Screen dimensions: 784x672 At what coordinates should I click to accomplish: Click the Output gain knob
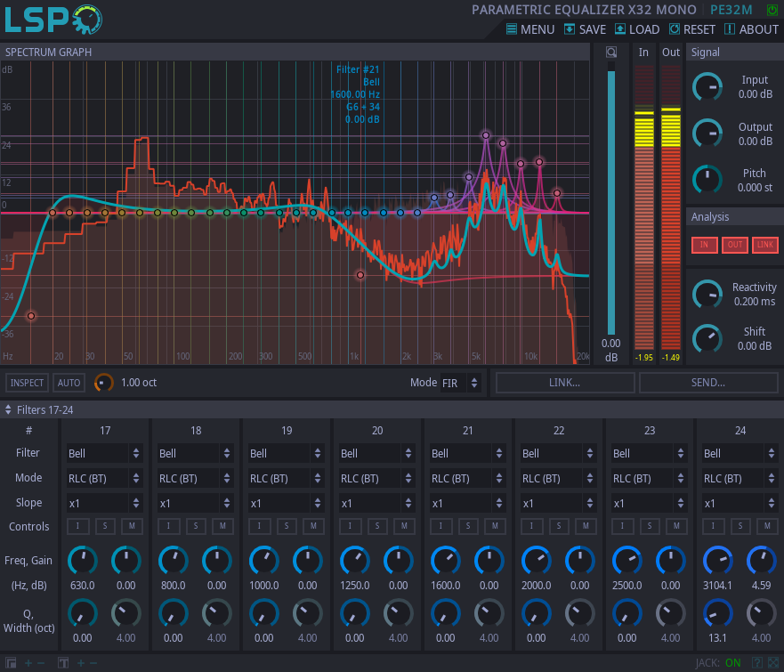707,134
